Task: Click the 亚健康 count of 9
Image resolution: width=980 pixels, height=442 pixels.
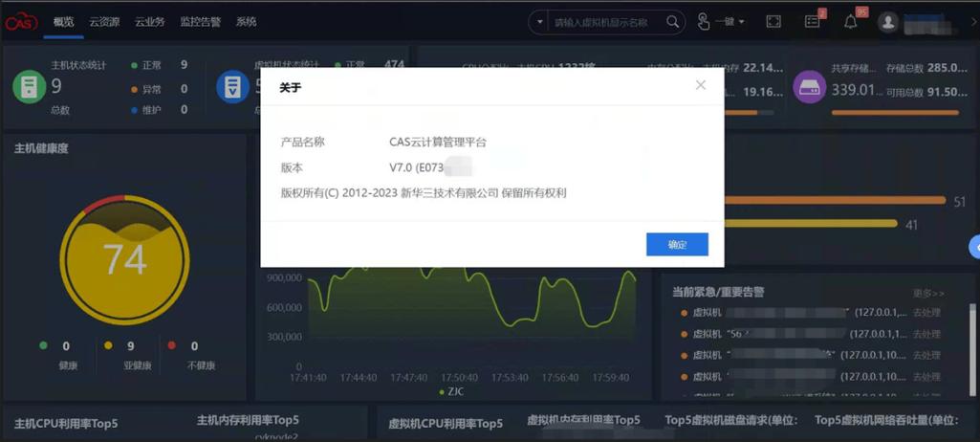Action: (131, 346)
